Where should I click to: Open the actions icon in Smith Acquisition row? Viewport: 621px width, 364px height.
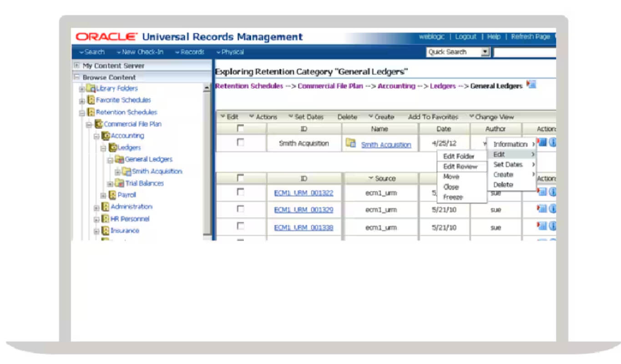coord(542,142)
